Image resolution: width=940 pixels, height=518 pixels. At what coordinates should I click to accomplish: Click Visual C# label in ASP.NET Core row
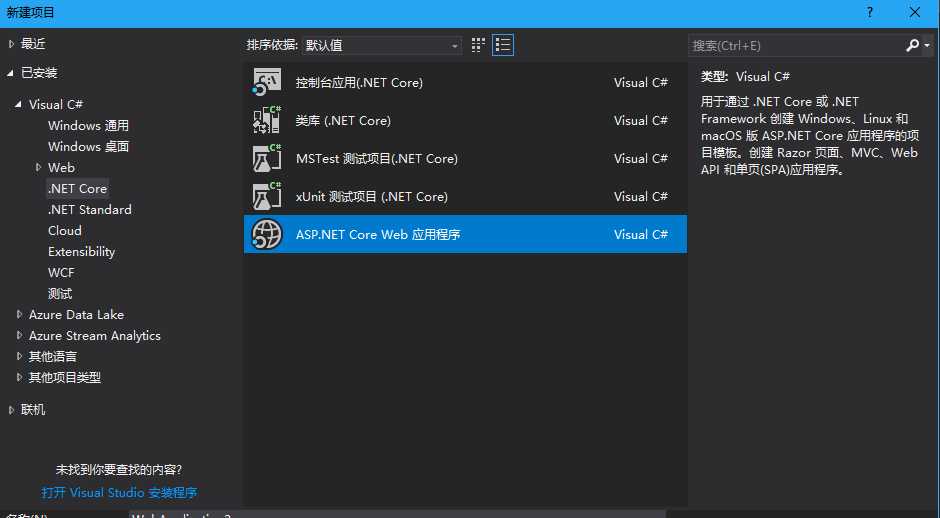(641, 234)
